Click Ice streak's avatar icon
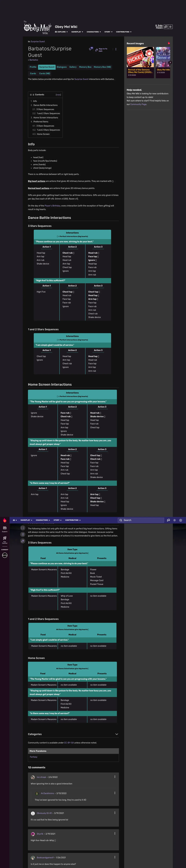The height and width of the screenshot is (868, 186). tap(33, 777)
